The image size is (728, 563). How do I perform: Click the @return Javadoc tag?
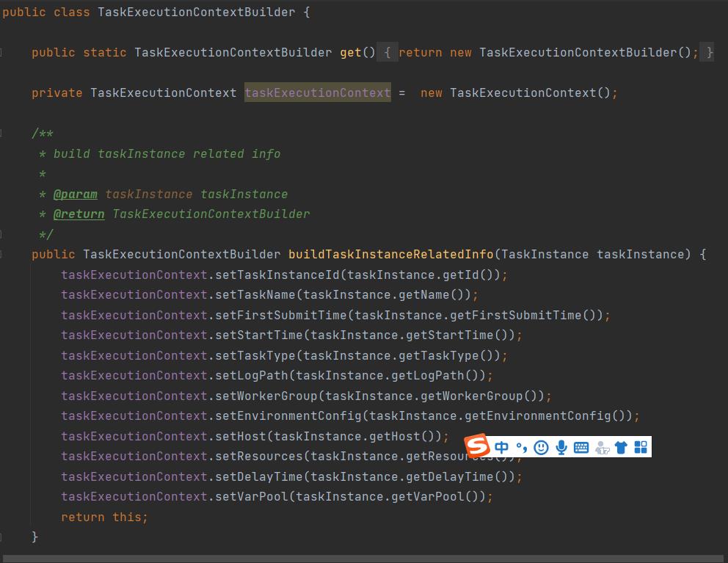(x=79, y=214)
